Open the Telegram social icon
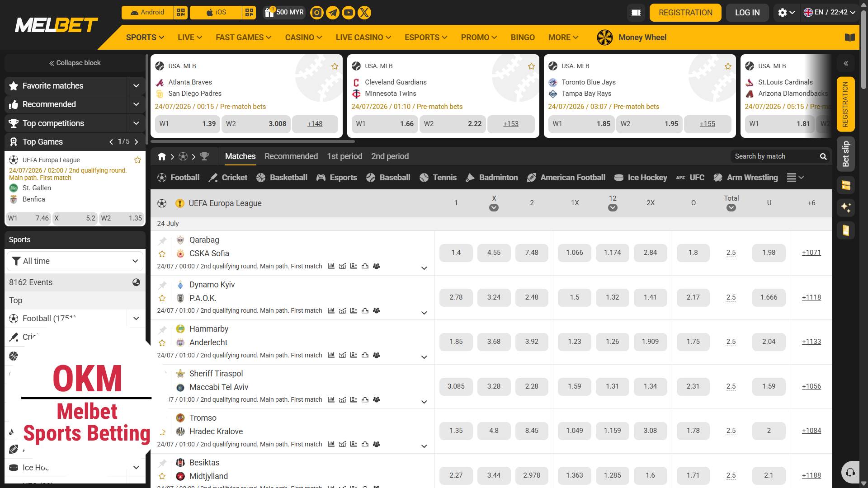The image size is (868, 488). tap(333, 13)
